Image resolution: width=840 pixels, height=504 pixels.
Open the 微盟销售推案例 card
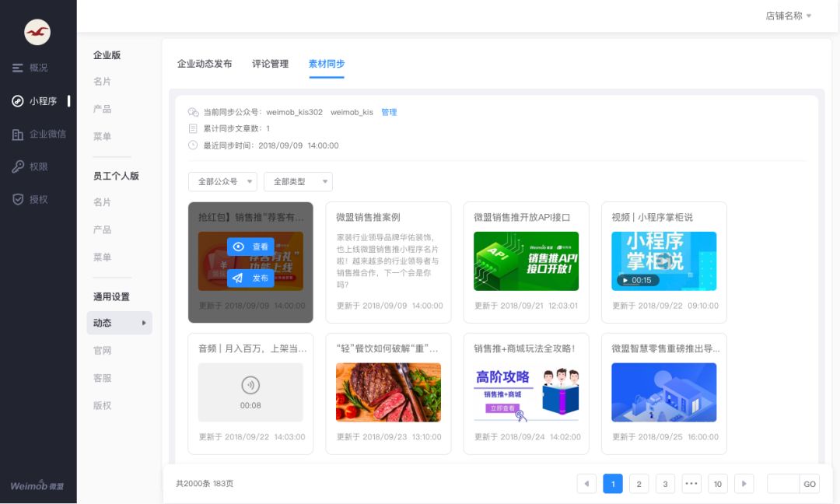click(388, 262)
